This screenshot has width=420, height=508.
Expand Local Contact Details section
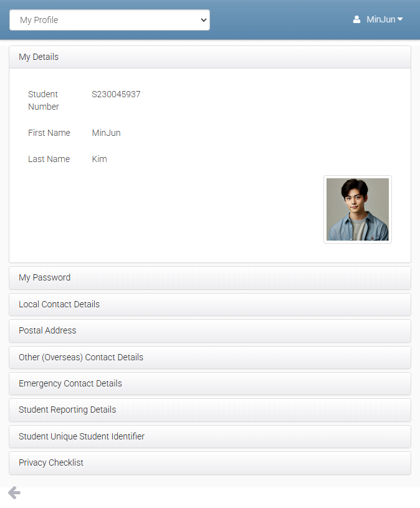coord(209,304)
